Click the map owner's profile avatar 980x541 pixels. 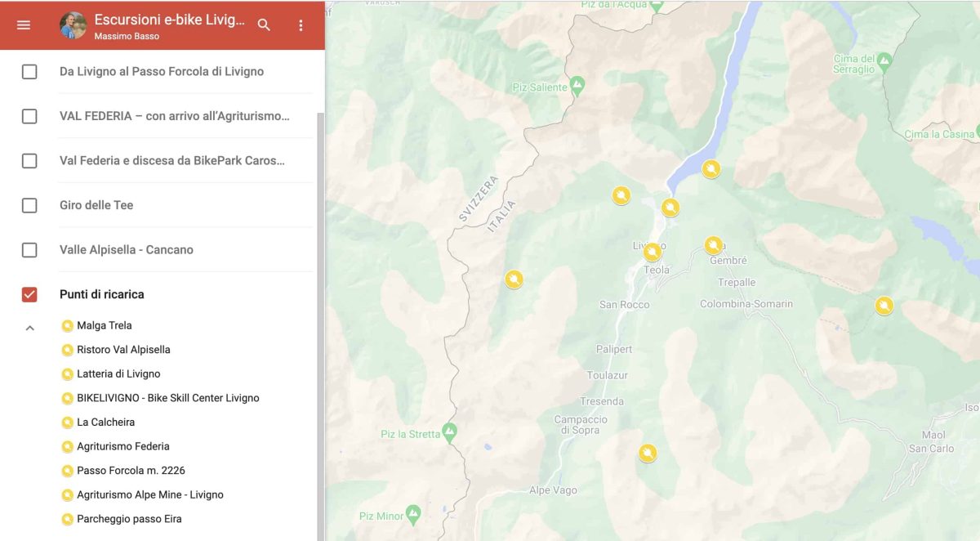tap(73, 25)
